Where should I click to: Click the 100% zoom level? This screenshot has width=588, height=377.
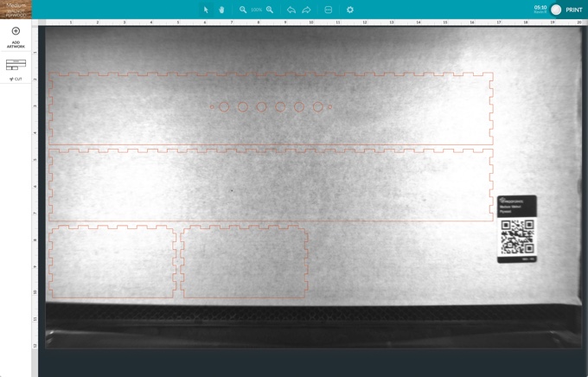256,10
